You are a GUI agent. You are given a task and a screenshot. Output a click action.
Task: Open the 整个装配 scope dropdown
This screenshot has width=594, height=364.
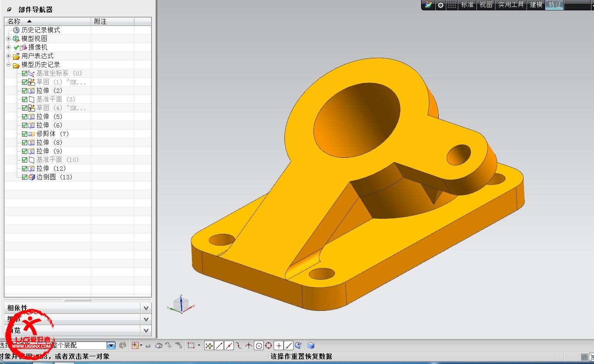click(111, 345)
